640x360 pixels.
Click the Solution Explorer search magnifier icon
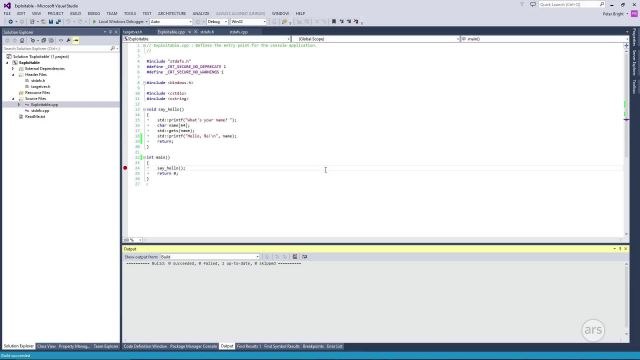tap(113, 48)
